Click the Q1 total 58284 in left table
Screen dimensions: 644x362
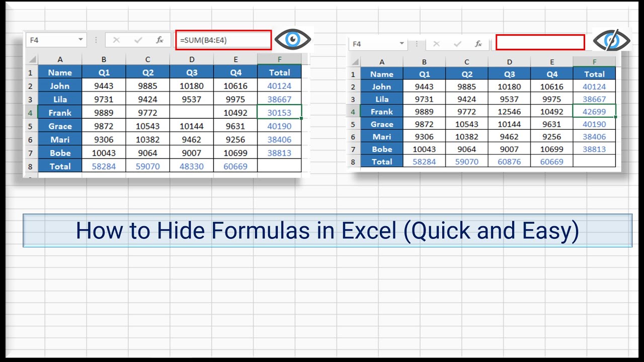[104, 166]
